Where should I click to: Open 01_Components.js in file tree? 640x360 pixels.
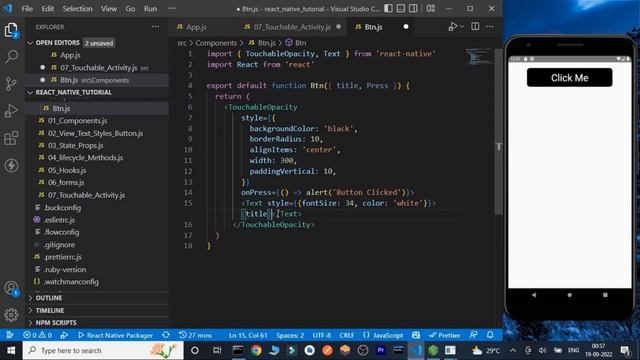(78, 121)
